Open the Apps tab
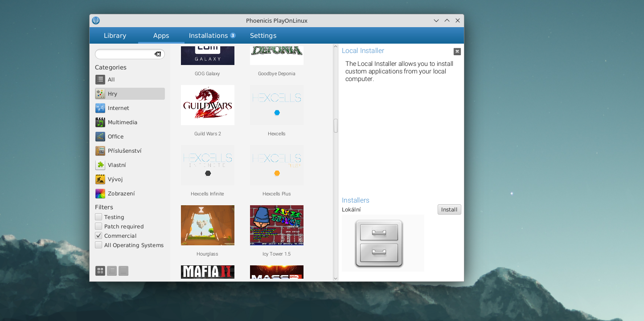This screenshot has height=321, width=644. coord(161,36)
